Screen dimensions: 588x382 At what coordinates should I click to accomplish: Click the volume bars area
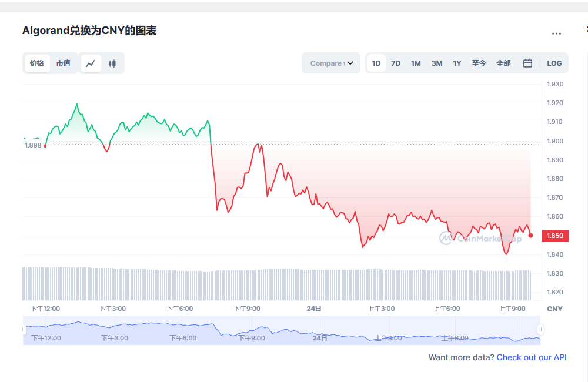[x=277, y=284]
